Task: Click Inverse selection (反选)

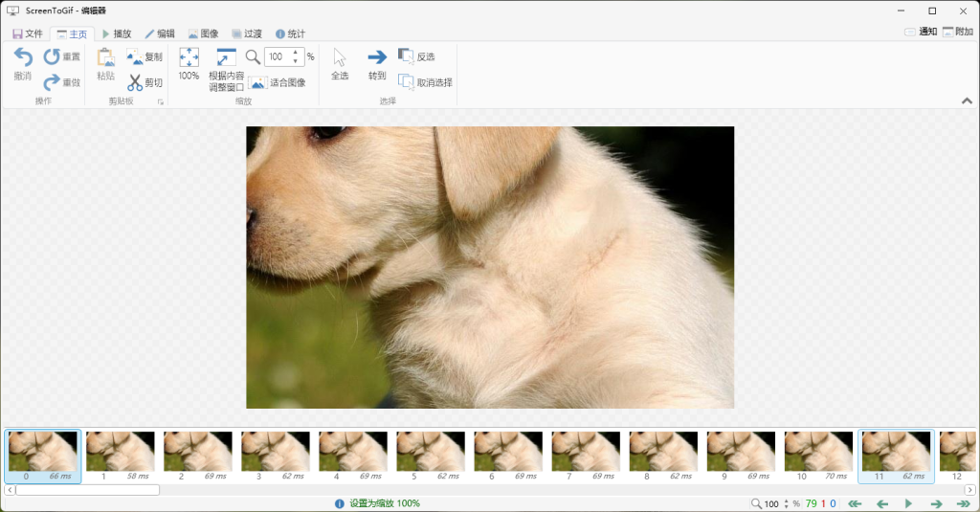Action: click(x=406, y=56)
